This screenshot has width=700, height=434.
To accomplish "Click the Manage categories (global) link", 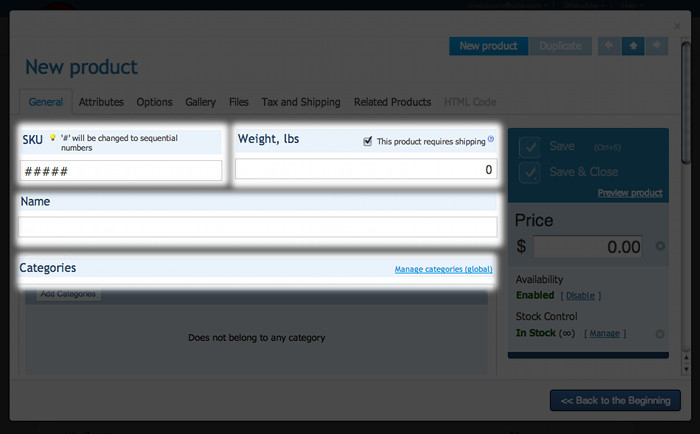I will 443,269.
